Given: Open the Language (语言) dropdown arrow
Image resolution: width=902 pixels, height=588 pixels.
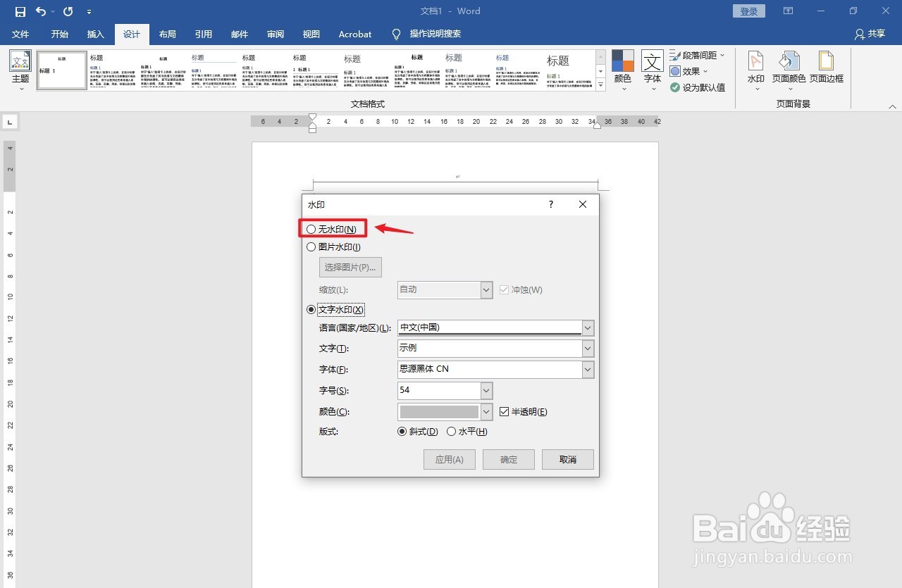Looking at the screenshot, I should click(x=588, y=327).
